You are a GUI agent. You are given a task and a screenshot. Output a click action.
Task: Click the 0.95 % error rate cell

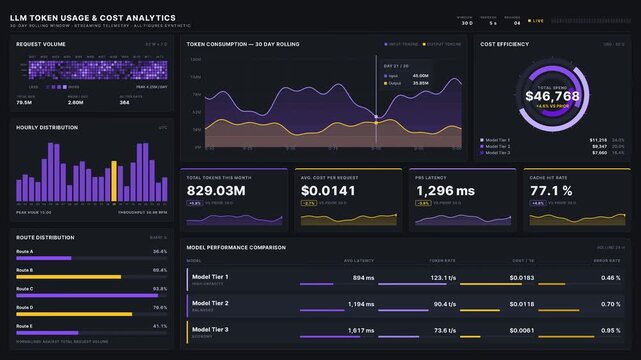pyautogui.click(x=611, y=331)
